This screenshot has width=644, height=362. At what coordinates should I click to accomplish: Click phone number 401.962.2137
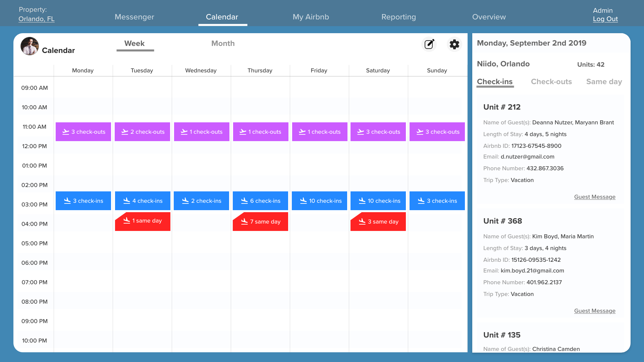coord(544,283)
